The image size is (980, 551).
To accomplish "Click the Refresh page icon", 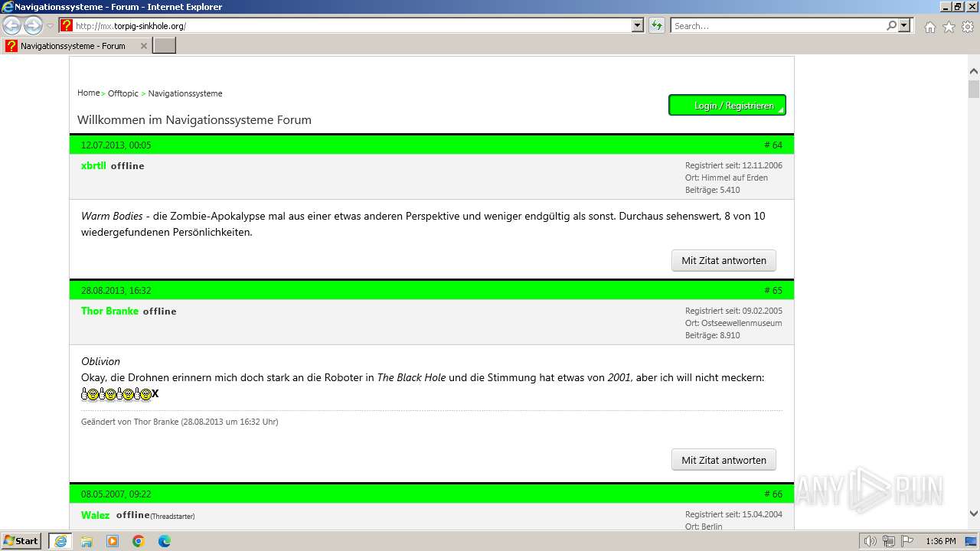I will pos(657,25).
